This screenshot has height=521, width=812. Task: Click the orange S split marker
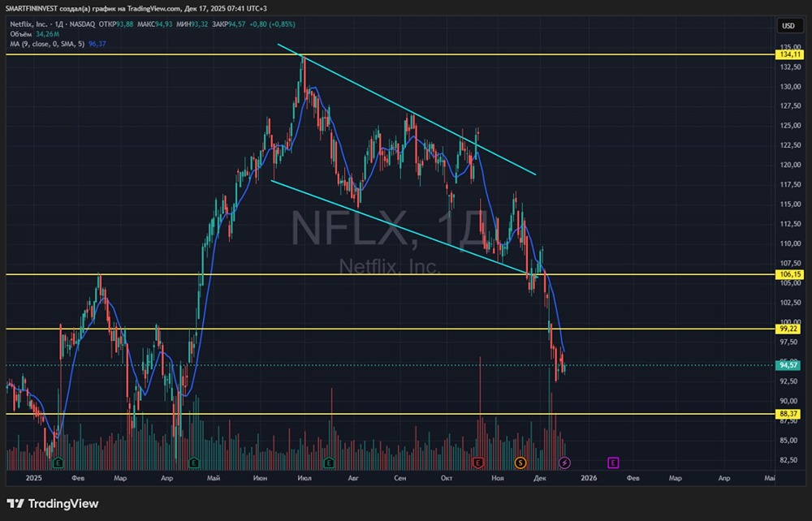(x=520, y=463)
